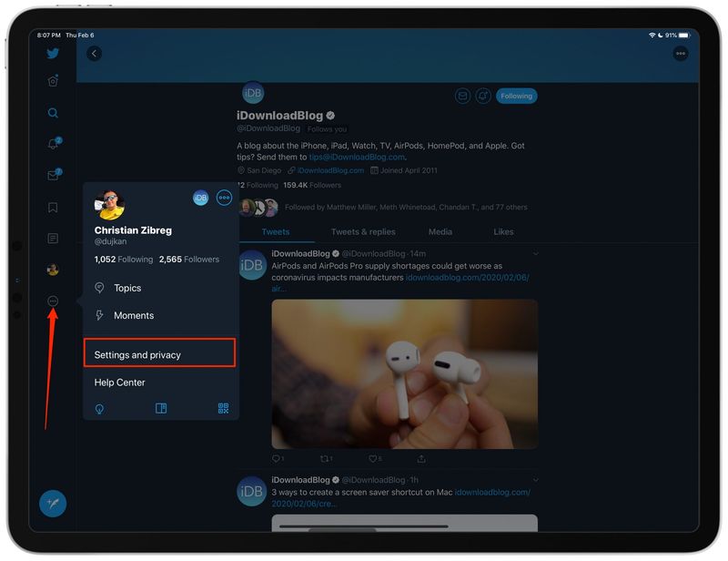Expand the AirPods tweet dropdown chevron

tap(535, 254)
